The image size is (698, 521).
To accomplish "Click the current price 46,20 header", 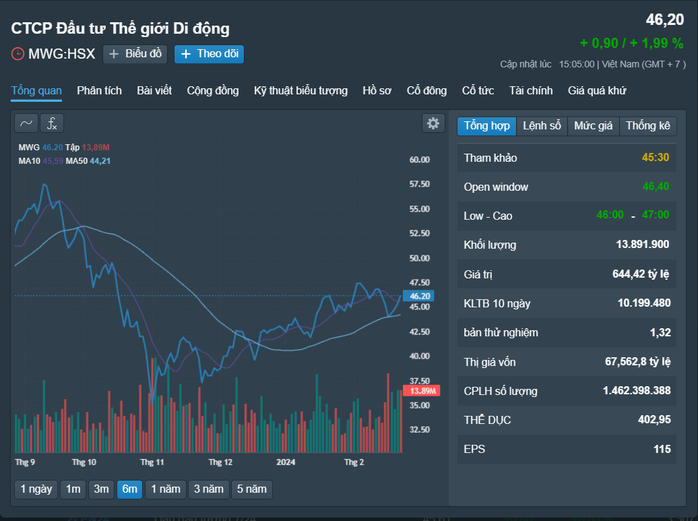I will (665, 20).
